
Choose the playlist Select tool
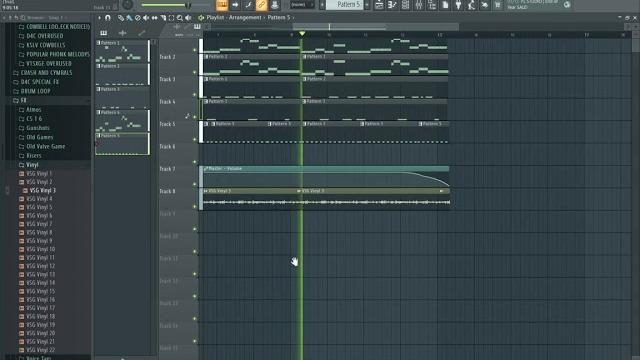point(171,18)
